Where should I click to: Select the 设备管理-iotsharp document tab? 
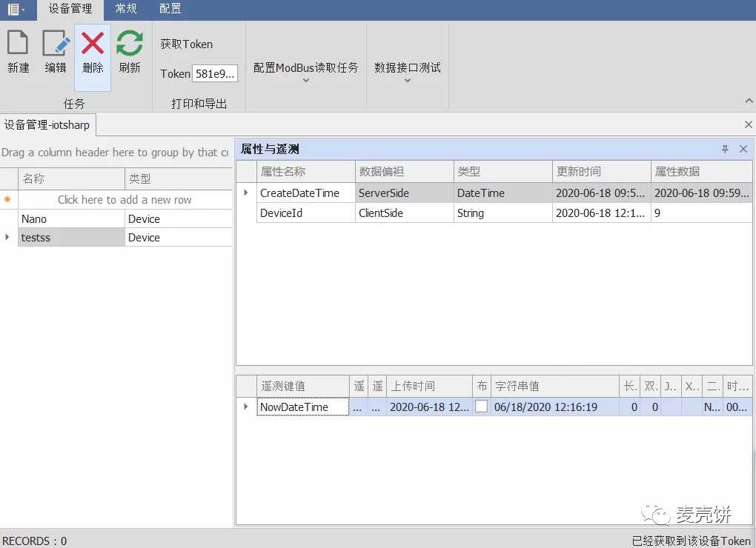pyautogui.click(x=47, y=124)
